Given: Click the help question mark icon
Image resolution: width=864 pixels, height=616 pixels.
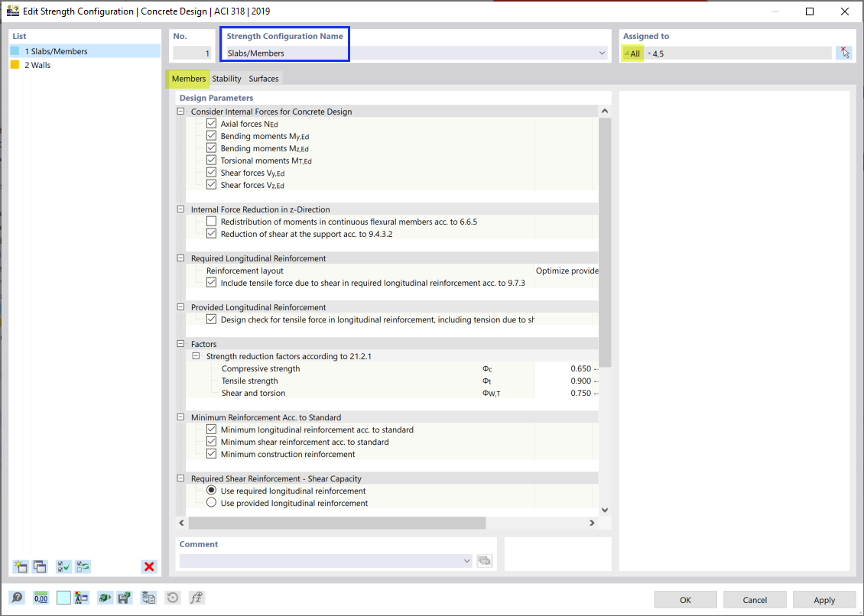Looking at the screenshot, I should tap(17, 597).
